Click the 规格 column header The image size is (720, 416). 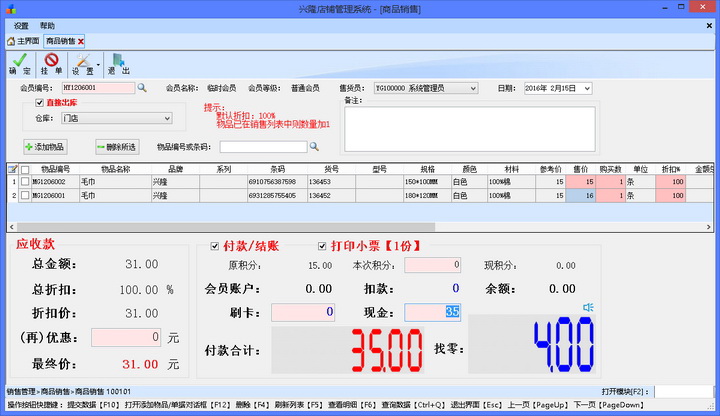428,169
